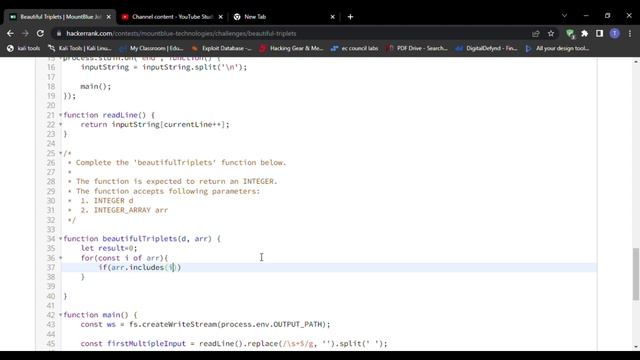Collapse beautifulTriplets function at line 34

[60, 239]
